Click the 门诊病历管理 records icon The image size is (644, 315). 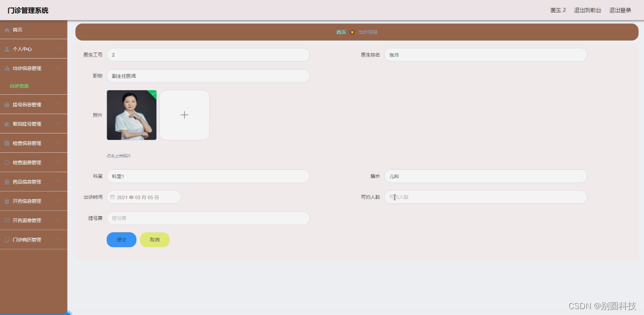pos(7,240)
